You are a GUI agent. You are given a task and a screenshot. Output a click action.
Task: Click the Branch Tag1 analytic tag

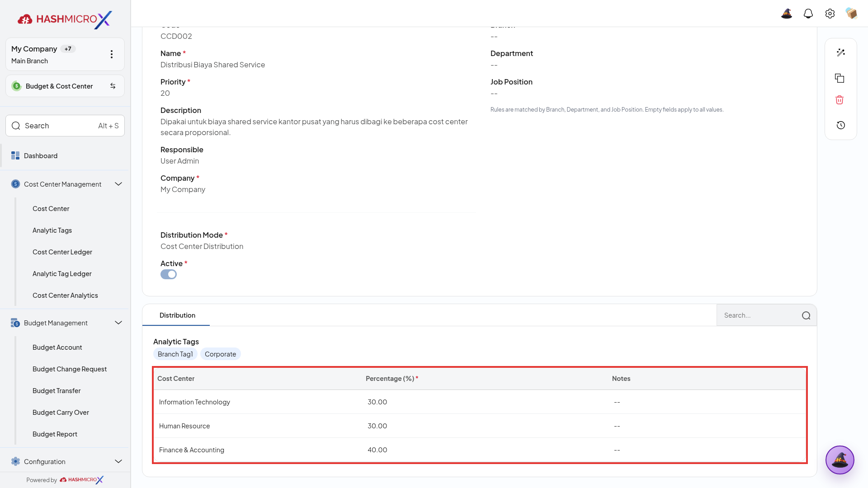point(175,354)
